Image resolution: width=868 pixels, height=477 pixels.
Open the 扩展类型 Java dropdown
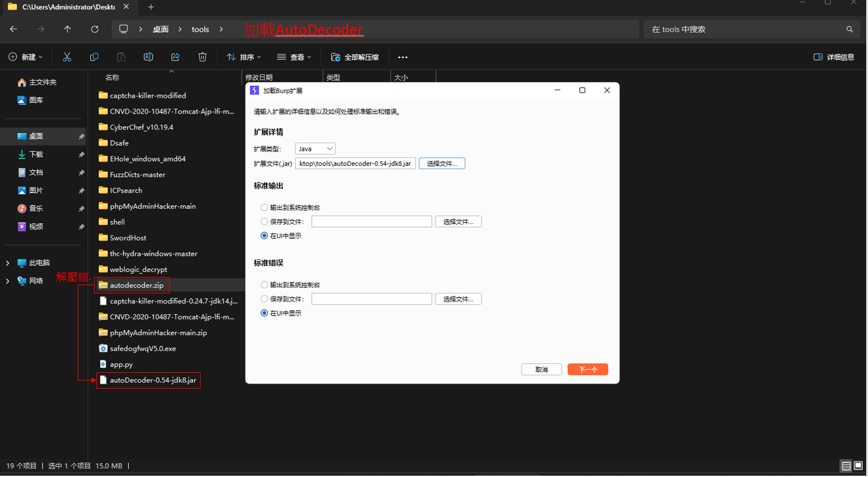click(315, 149)
